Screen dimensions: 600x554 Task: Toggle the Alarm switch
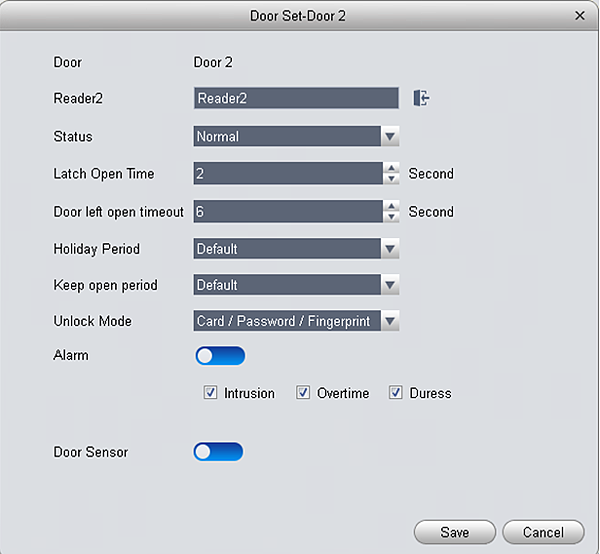220,356
